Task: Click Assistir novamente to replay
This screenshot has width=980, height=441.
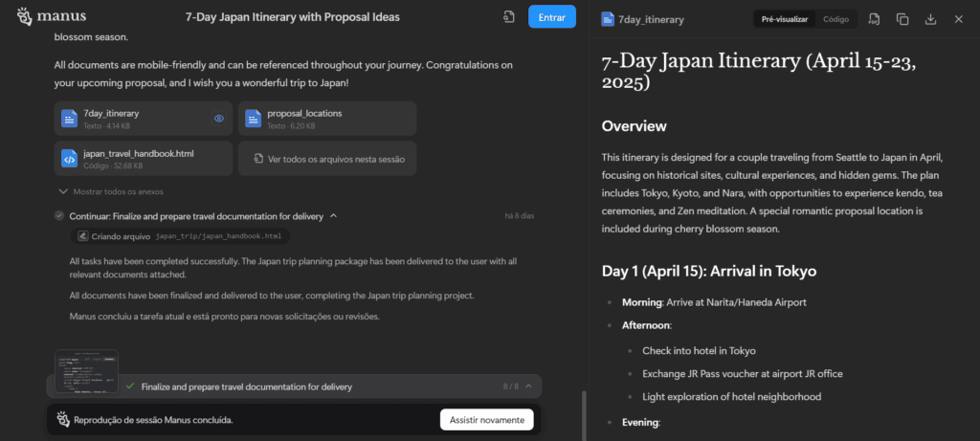Action: [x=486, y=419]
